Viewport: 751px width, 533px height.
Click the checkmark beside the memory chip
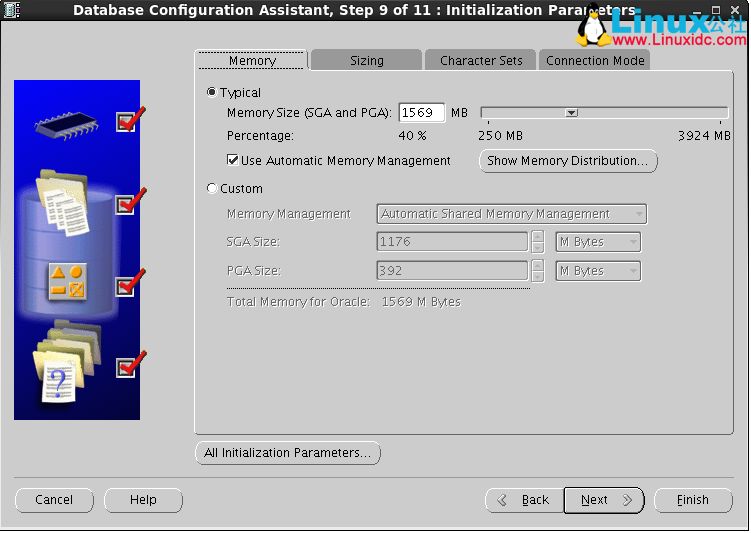[x=127, y=121]
